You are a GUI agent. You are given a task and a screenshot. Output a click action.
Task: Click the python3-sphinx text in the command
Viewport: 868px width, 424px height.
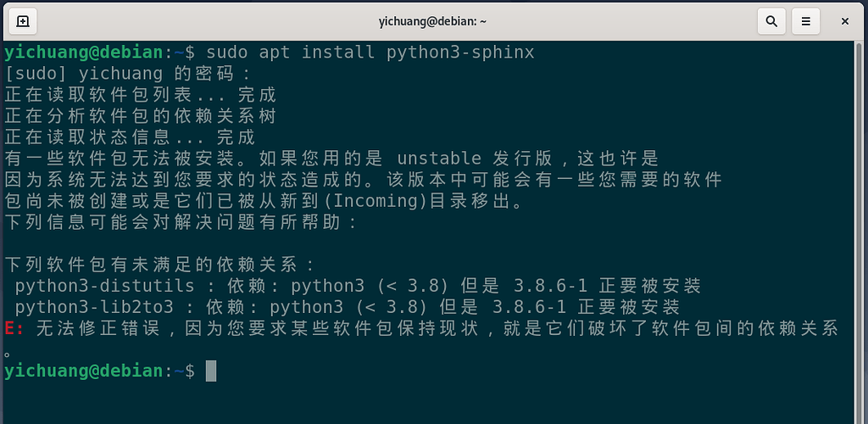click(x=460, y=53)
